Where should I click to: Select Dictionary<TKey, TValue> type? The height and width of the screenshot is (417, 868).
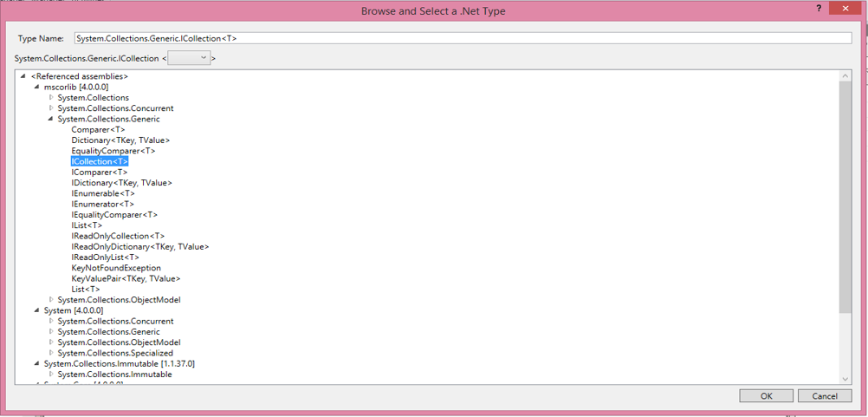click(x=120, y=140)
